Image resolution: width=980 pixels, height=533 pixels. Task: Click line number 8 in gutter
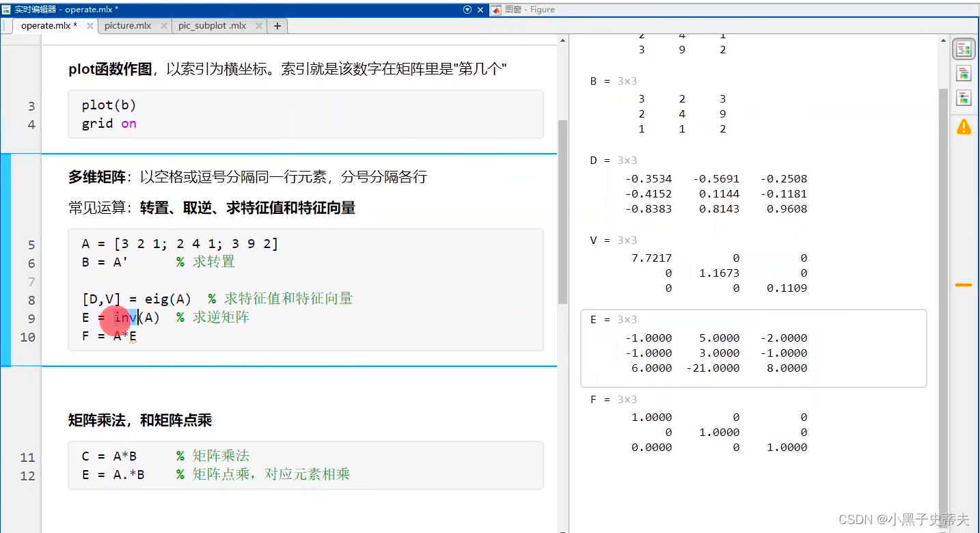[x=31, y=300]
